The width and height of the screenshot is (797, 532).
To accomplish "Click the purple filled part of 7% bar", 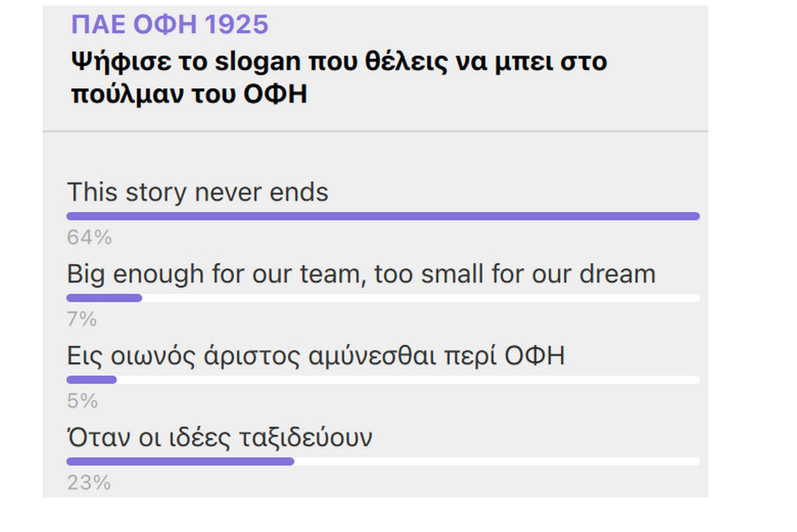I will [104, 298].
